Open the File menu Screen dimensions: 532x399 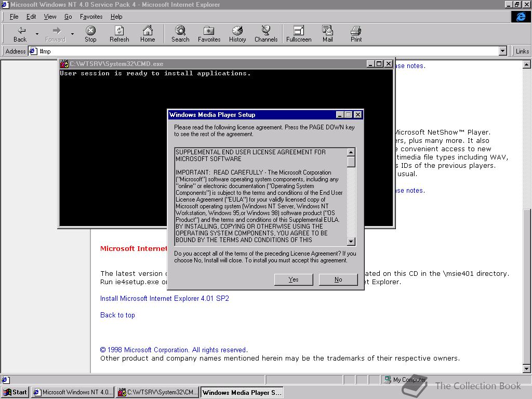click(x=14, y=17)
